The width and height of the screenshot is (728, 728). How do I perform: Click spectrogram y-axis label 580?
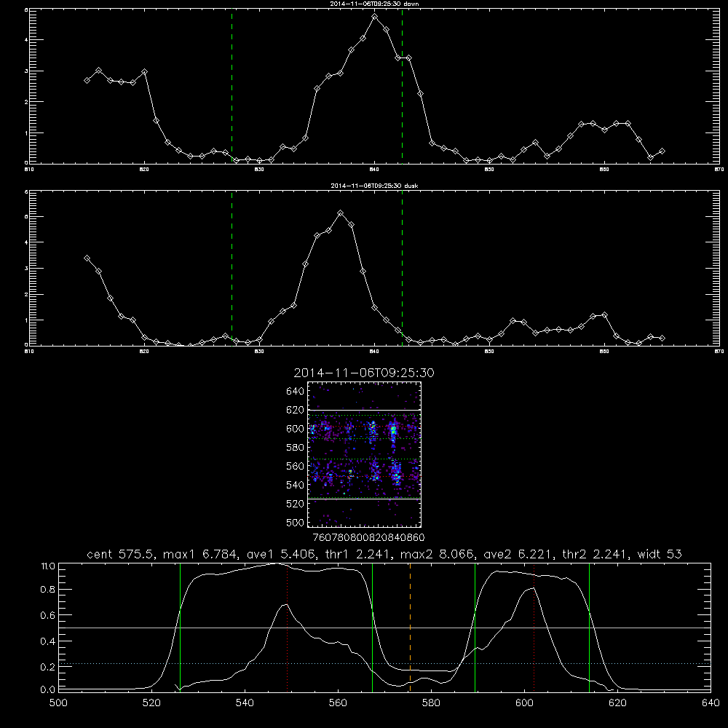[x=295, y=447]
